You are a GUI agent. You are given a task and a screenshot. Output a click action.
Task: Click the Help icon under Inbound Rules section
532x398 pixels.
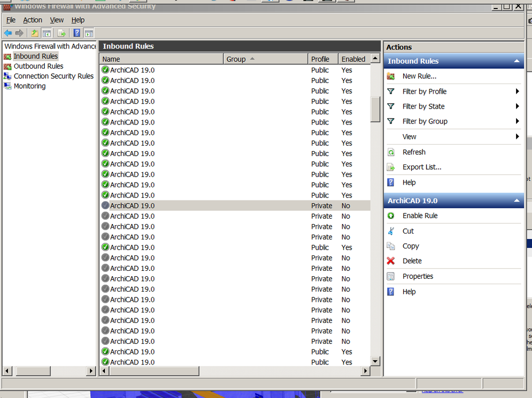click(x=391, y=183)
